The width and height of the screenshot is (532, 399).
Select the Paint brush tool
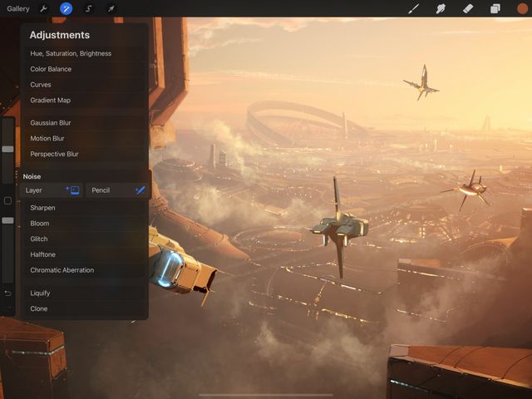(414, 9)
